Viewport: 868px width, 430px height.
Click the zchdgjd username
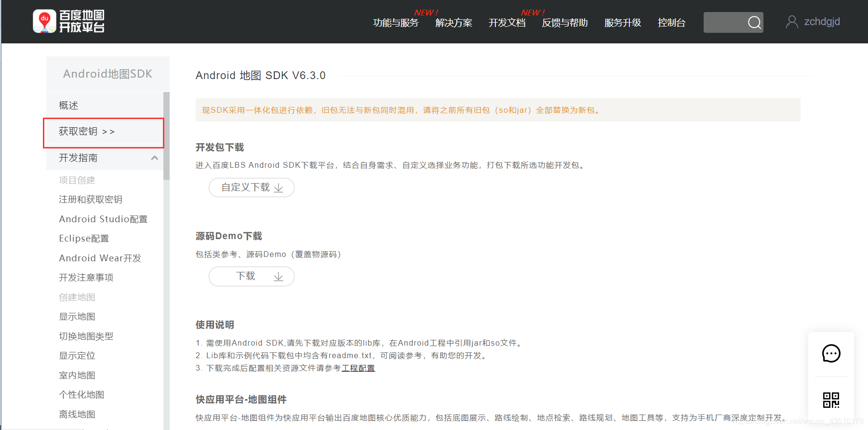[x=822, y=22]
